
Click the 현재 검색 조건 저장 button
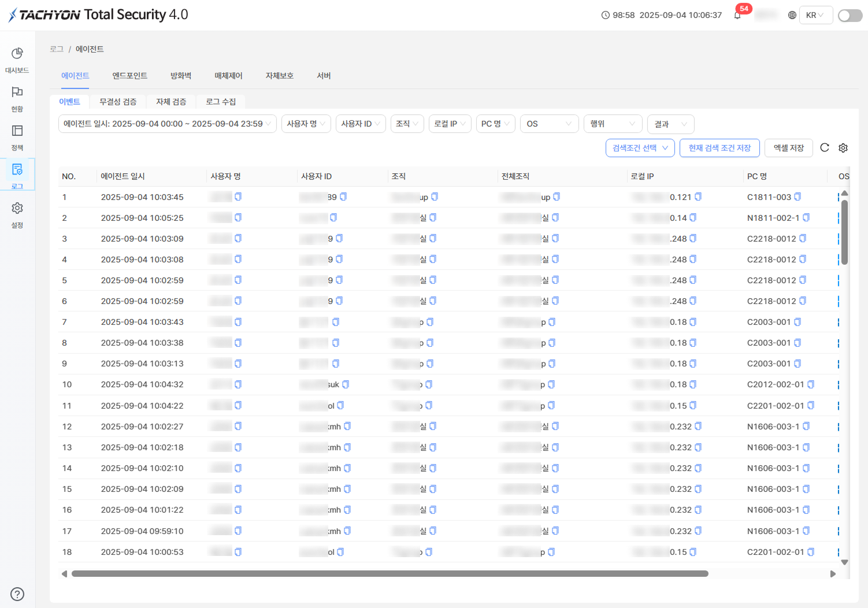click(719, 148)
